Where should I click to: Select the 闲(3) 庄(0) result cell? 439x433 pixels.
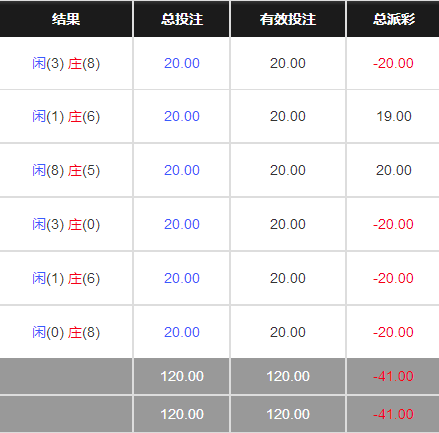tap(66, 224)
